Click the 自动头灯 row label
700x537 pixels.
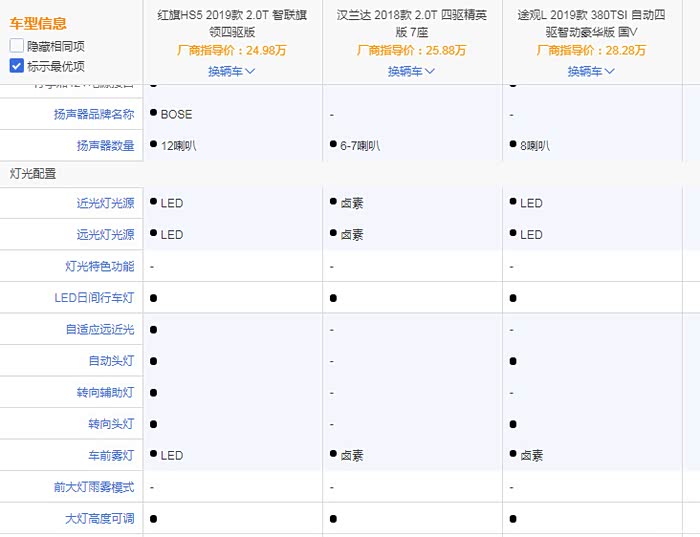[110, 361]
